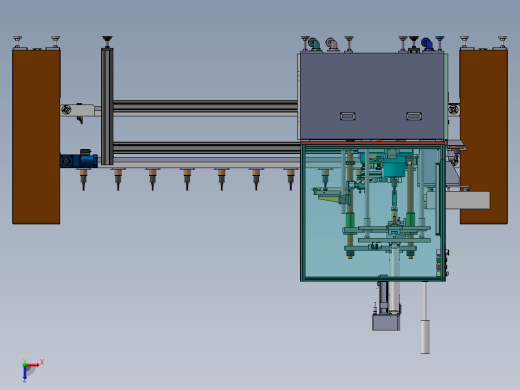Select the left brown side panel
This screenshot has width=520, height=390.
click(36, 137)
